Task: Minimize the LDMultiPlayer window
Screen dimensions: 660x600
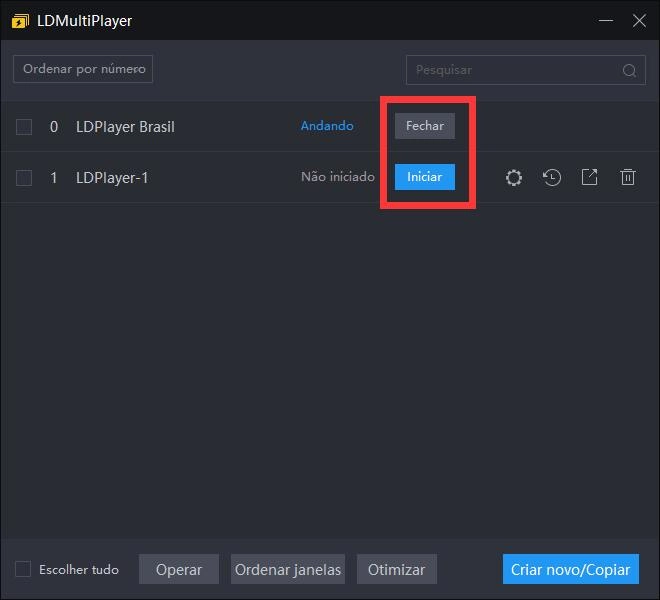Action: [606, 20]
